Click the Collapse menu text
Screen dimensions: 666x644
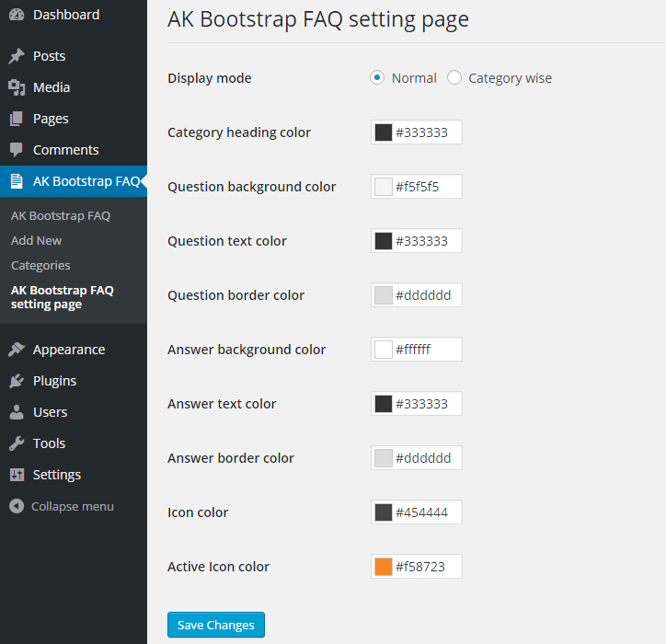point(73,506)
